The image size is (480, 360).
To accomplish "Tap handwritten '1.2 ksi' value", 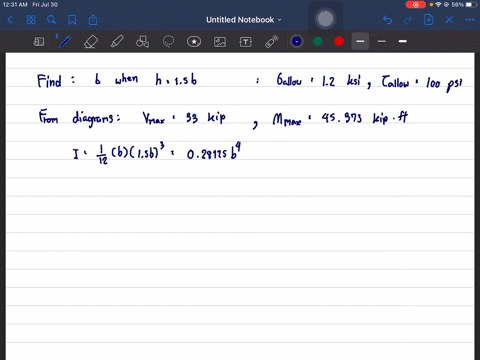I will (x=341, y=81).
